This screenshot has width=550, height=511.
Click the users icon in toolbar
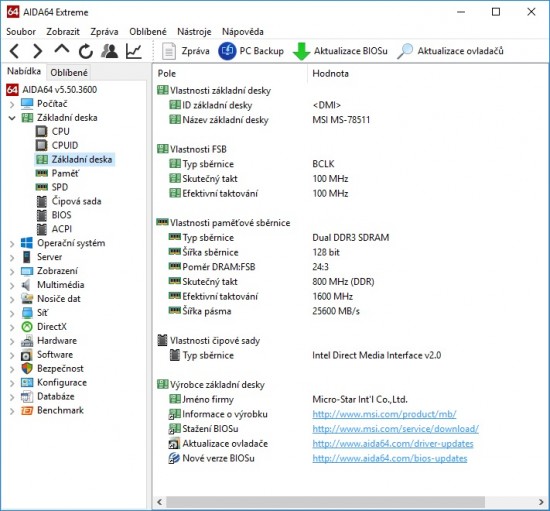tap(109, 51)
